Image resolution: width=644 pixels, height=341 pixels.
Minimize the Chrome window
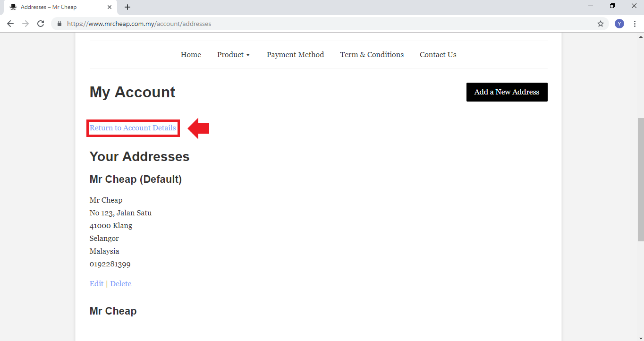(591, 6)
